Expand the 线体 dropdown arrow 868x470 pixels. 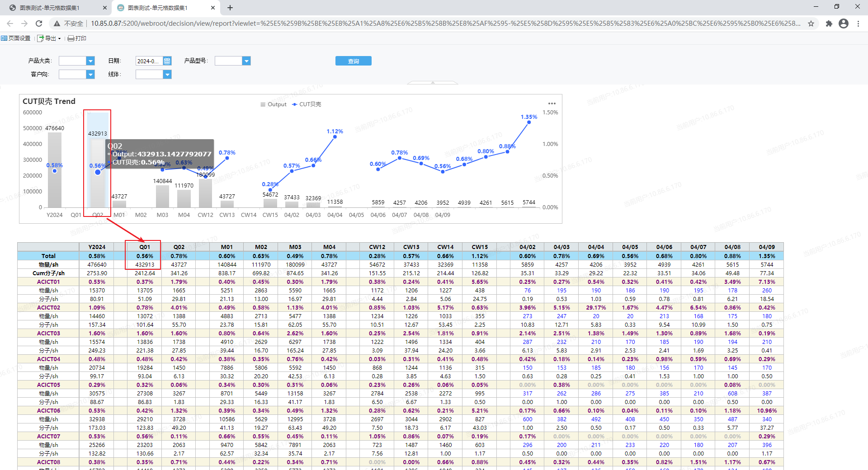pos(167,75)
